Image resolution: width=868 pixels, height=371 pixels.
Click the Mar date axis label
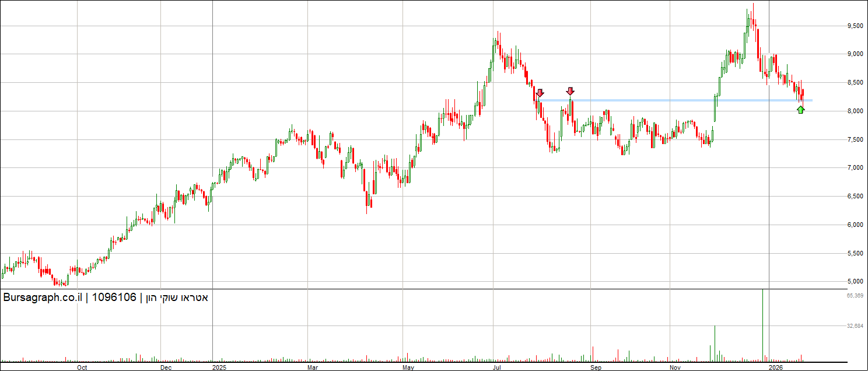(x=313, y=367)
